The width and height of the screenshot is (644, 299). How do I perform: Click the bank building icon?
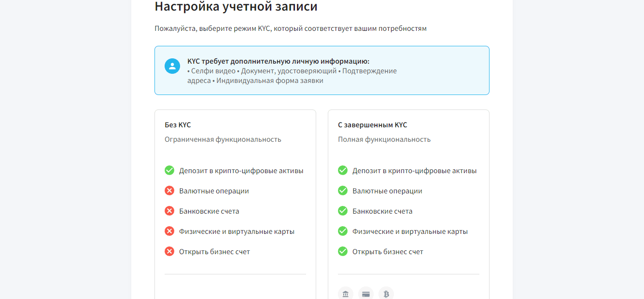346,293
